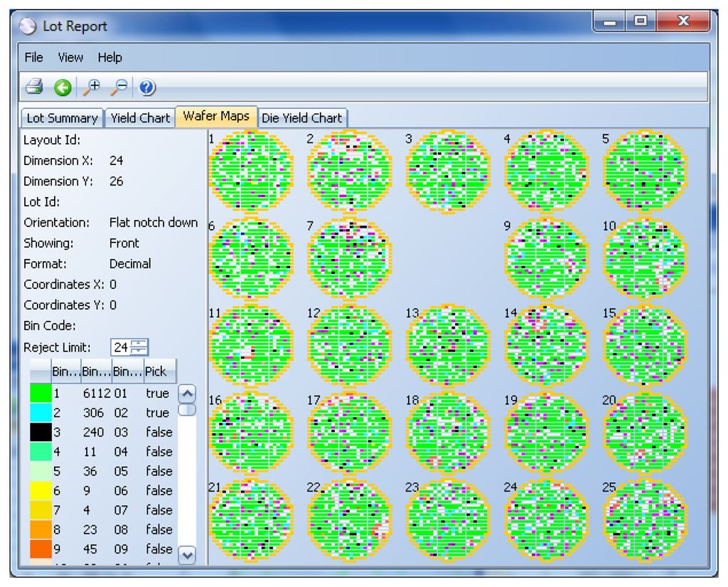Click the Pick column header in bin table

click(156, 371)
